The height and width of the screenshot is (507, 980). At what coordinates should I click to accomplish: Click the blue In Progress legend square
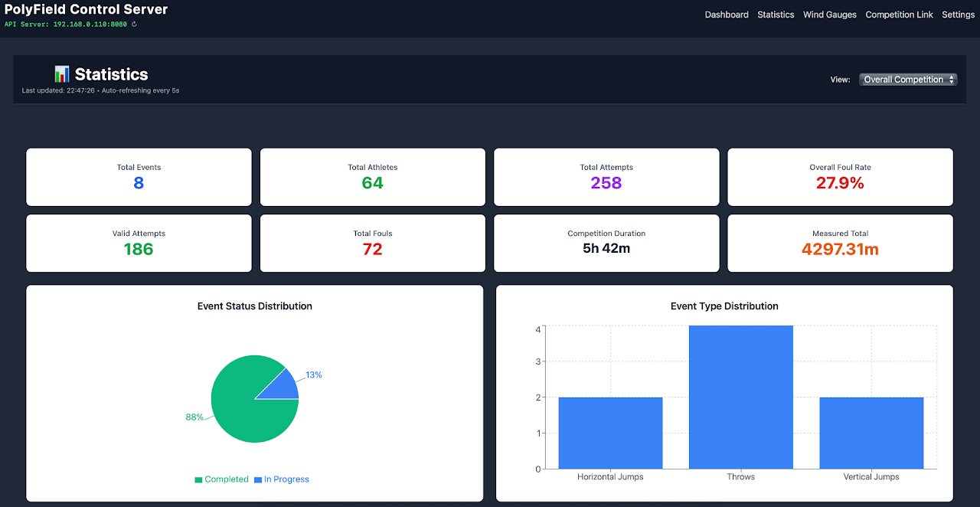tap(258, 479)
